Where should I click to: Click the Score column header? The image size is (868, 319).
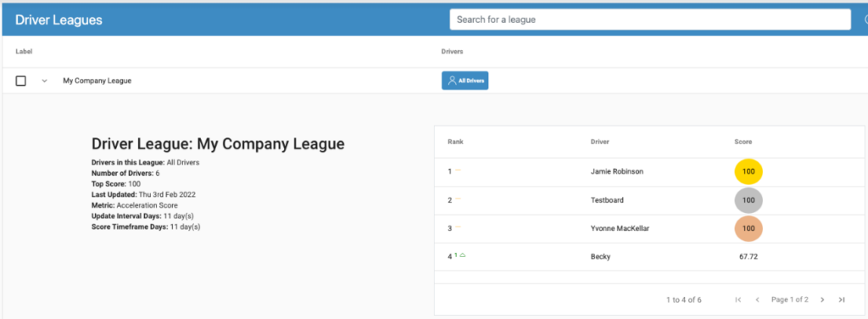[x=743, y=142]
